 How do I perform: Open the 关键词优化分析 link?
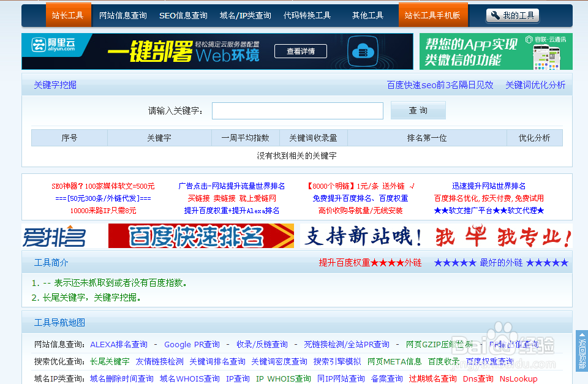coord(534,85)
